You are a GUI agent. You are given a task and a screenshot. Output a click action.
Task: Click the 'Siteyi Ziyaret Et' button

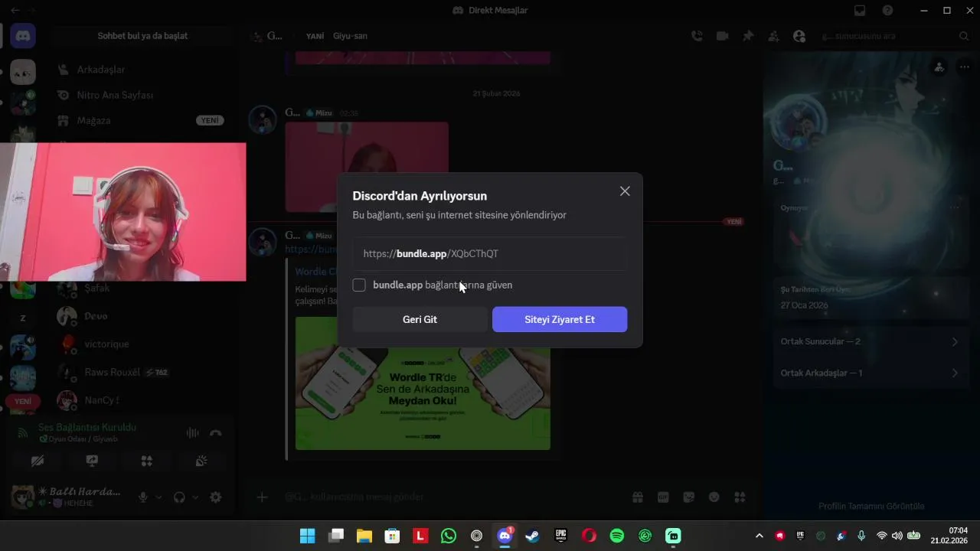(560, 319)
